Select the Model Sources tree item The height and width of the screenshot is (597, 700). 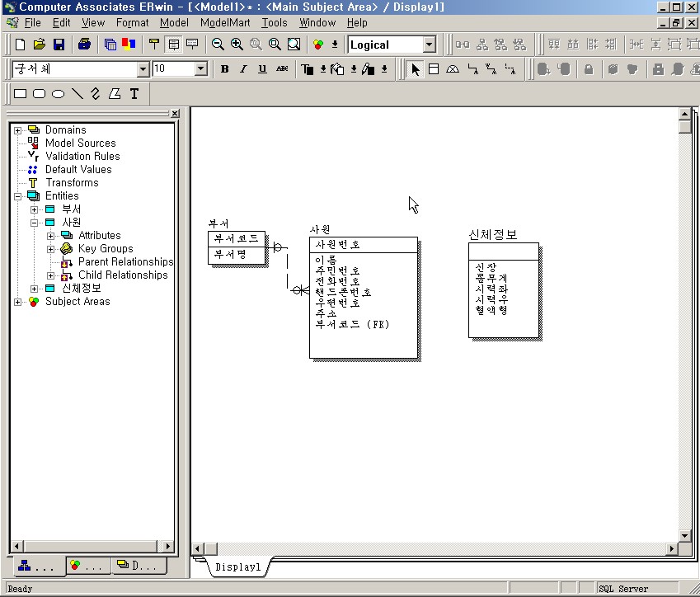point(80,143)
